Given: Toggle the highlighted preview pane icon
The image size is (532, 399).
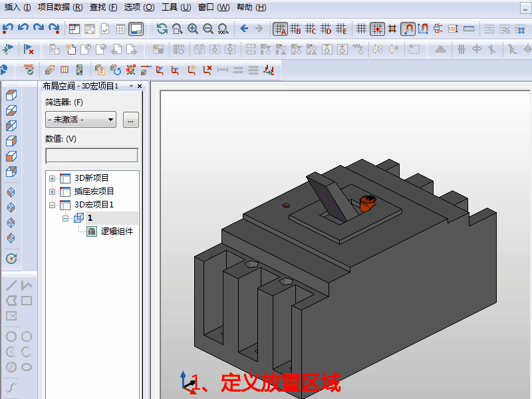Looking at the screenshot, I should click(136, 29).
